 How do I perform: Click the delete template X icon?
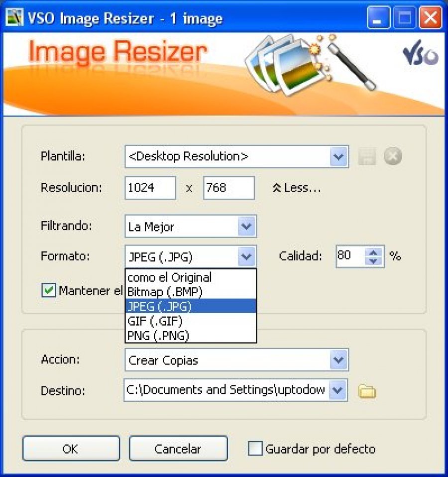(x=393, y=157)
